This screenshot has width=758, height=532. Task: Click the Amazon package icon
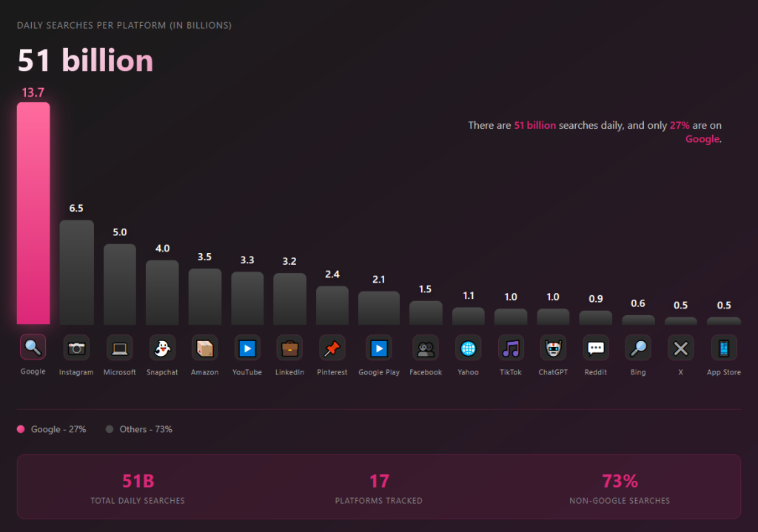point(204,349)
